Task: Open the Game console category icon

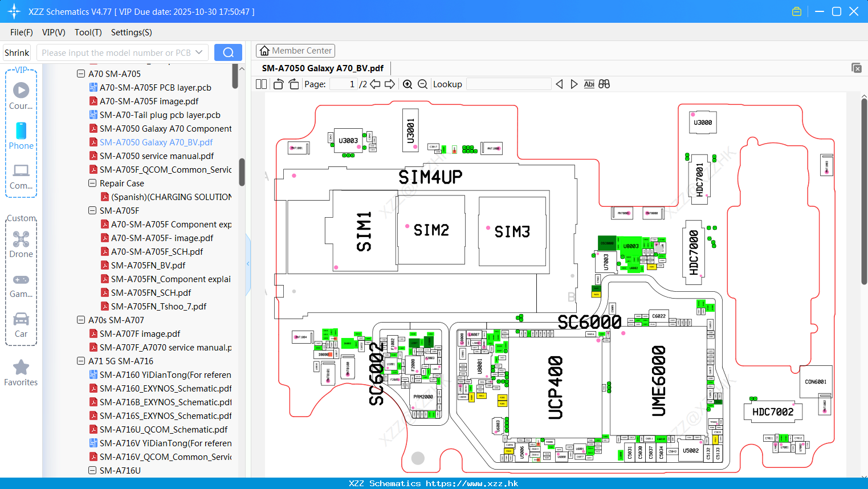Action: (21, 279)
